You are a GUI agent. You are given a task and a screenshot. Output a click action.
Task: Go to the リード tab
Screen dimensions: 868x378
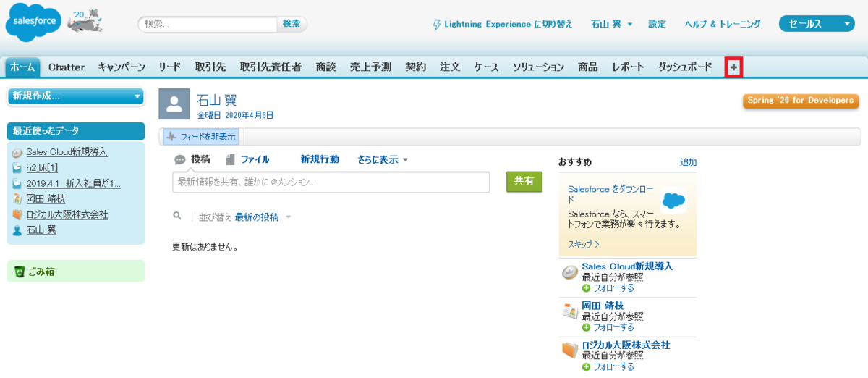tap(170, 67)
